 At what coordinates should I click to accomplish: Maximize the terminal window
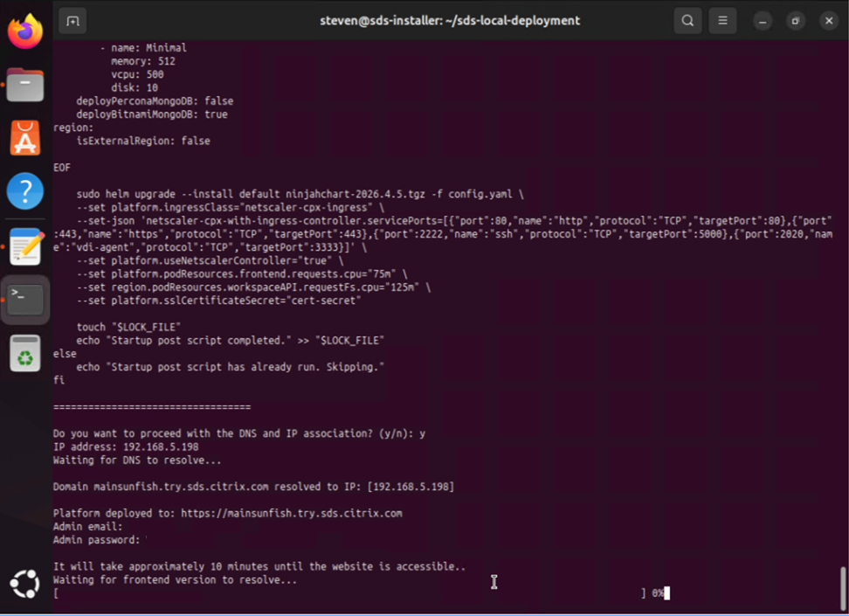pos(796,21)
